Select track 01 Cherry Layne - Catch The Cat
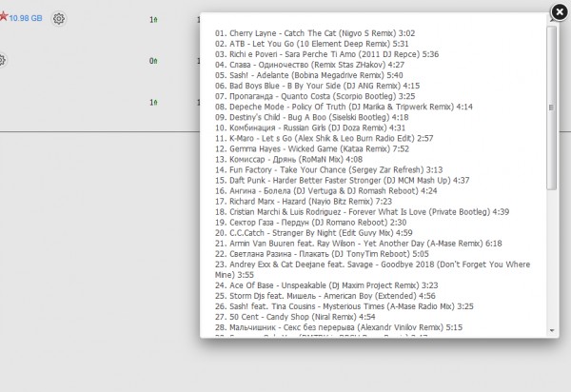The height and width of the screenshot is (392, 571). [315, 33]
